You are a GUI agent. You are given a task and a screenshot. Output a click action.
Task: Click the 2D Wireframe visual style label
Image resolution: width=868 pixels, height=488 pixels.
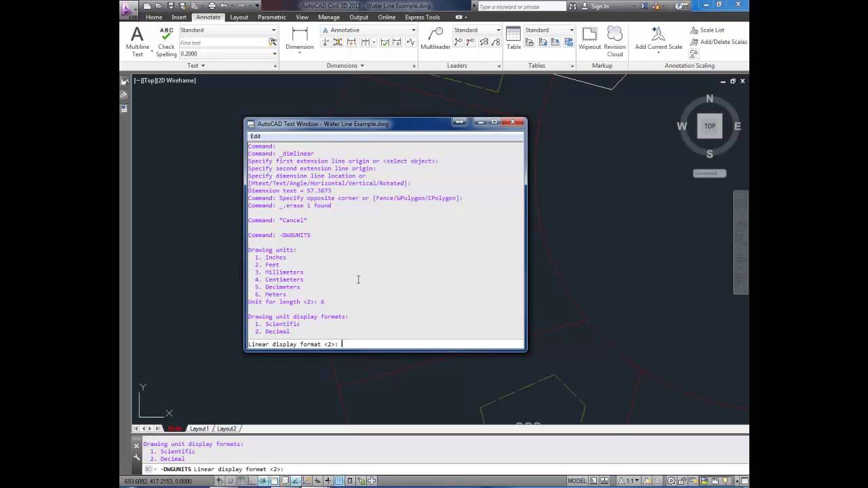point(178,81)
